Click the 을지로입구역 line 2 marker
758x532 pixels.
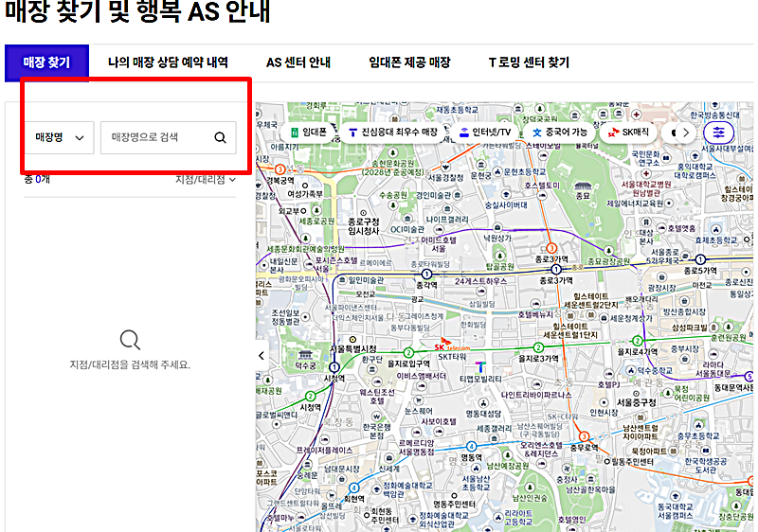(x=409, y=353)
